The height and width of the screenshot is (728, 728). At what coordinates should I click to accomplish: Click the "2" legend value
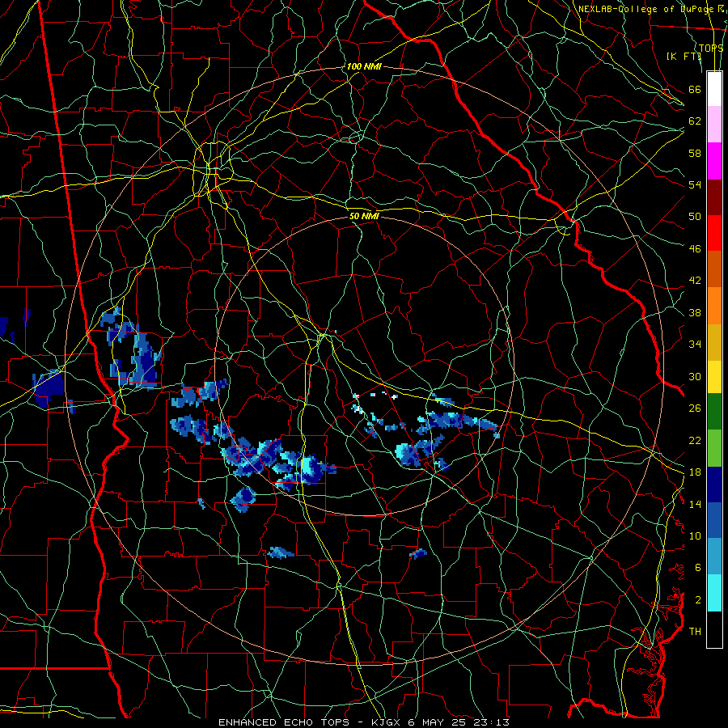pos(698,600)
